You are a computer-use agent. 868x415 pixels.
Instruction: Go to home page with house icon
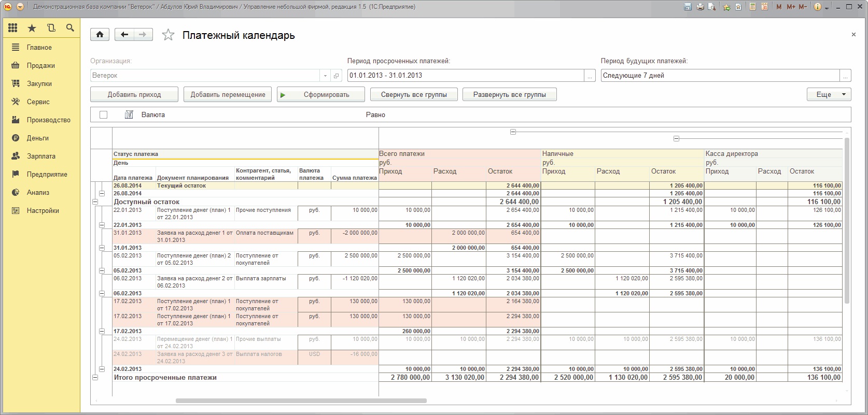pos(100,35)
